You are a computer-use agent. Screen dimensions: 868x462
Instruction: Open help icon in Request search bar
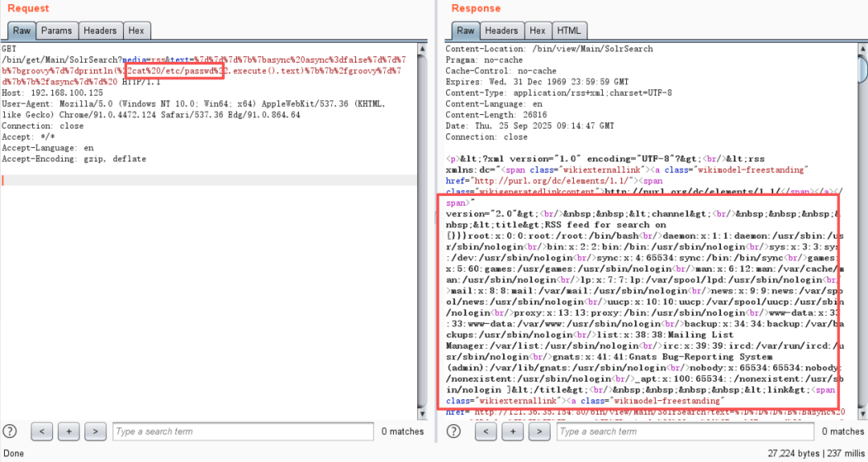click(10, 431)
